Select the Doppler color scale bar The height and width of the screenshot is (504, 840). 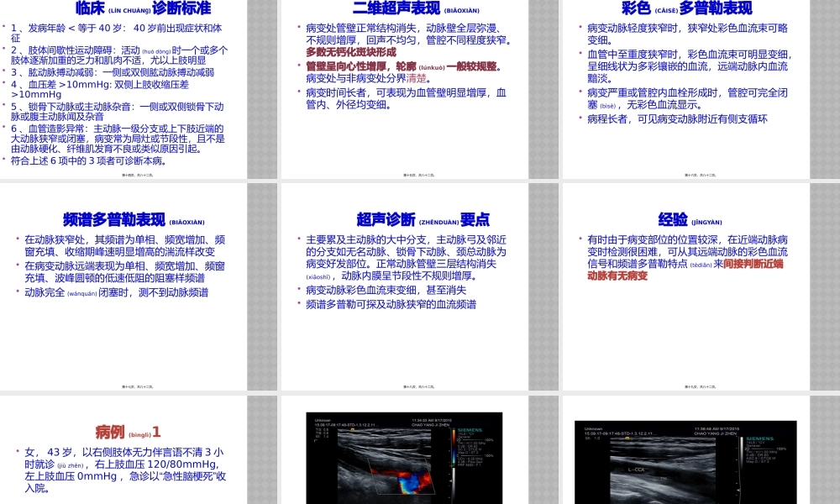[454, 447]
